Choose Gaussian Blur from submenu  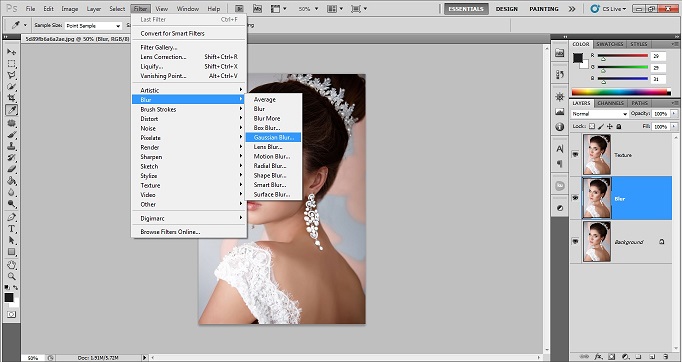coord(273,137)
